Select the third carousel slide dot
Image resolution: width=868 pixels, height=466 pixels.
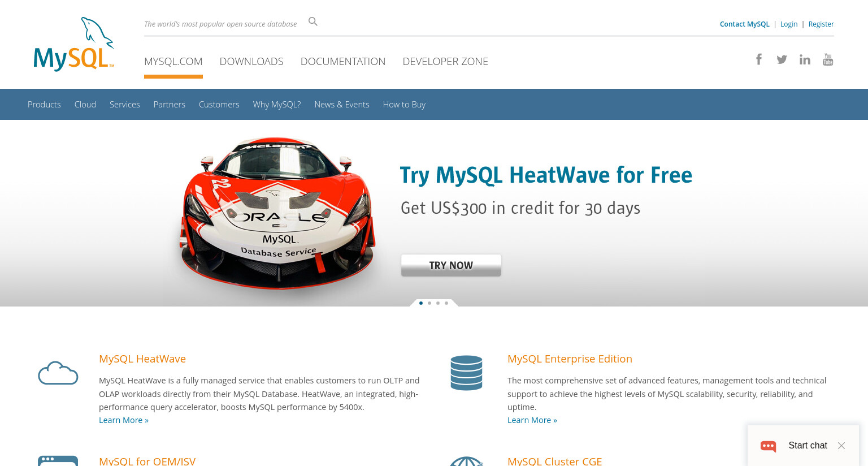pos(438,303)
